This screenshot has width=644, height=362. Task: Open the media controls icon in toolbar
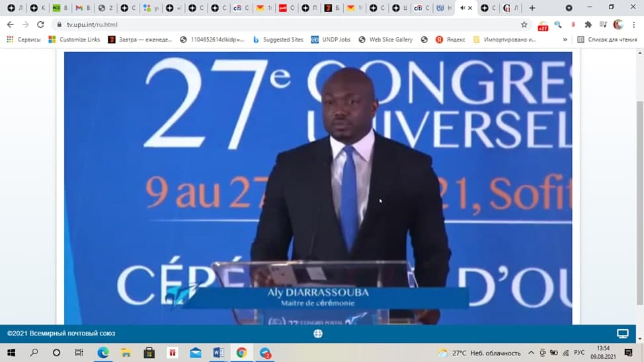[603, 24]
